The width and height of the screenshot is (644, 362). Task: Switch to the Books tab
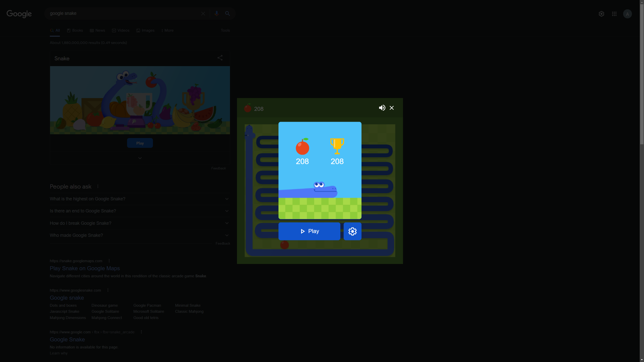[75, 30]
